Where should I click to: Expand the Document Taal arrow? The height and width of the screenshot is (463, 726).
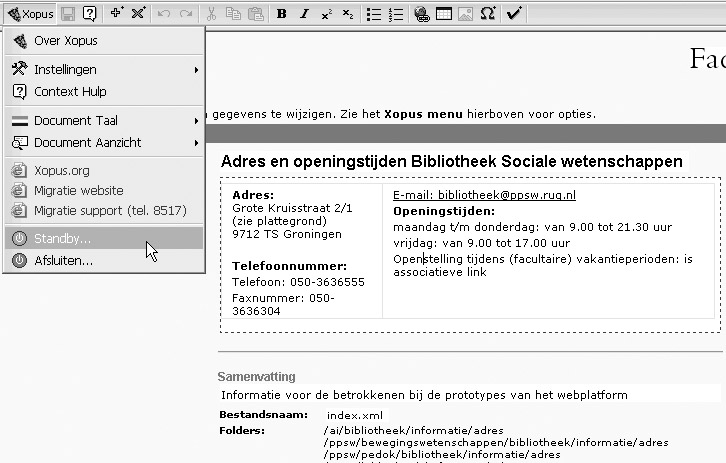(196, 121)
